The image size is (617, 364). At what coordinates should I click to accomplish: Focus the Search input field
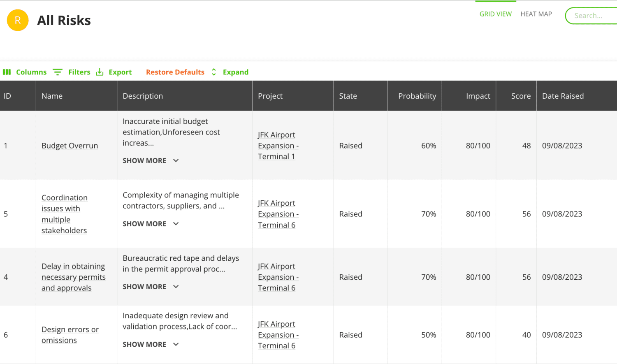pos(591,16)
